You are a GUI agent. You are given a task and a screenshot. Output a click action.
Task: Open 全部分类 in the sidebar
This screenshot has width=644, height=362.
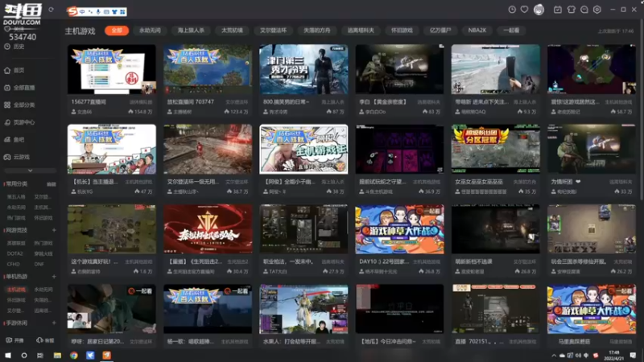point(19,105)
